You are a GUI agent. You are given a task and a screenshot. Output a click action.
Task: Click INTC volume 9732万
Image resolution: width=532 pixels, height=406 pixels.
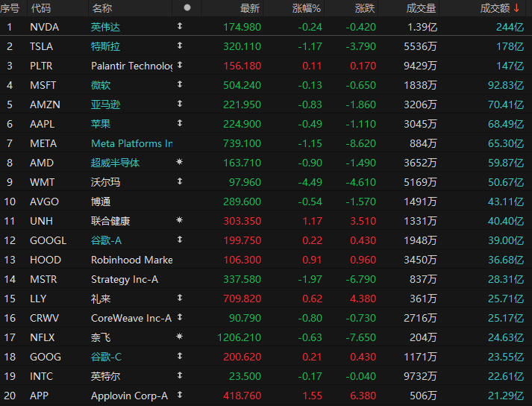pos(420,376)
